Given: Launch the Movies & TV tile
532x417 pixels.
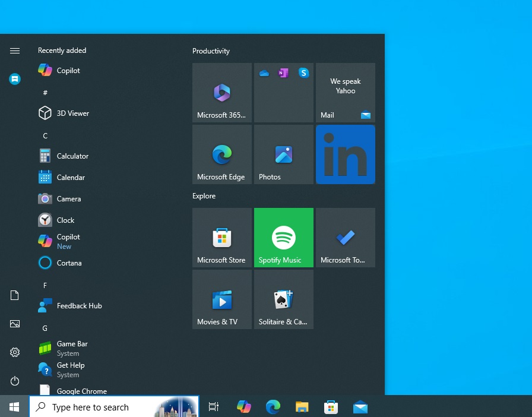Looking at the screenshot, I should pyautogui.click(x=221, y=299).
